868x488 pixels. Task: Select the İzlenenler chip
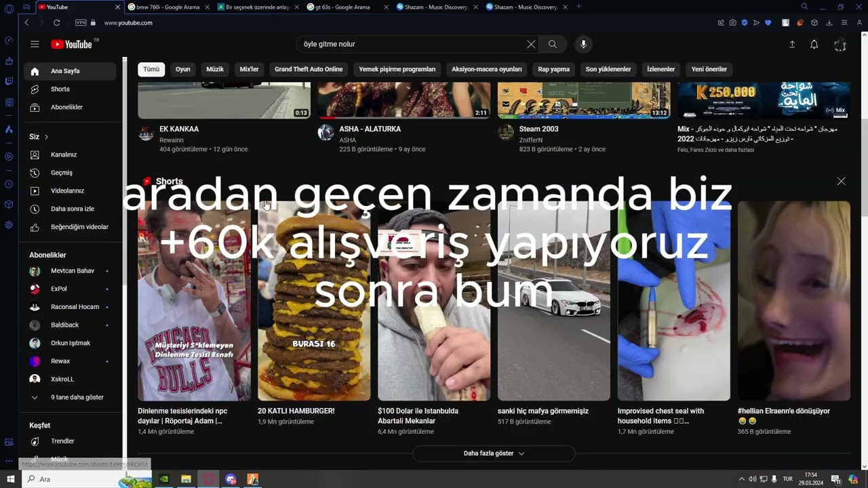point(661,69)
